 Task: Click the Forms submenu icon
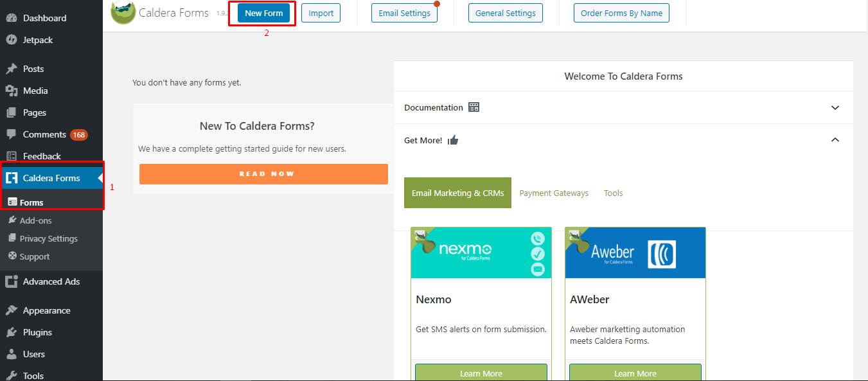pyautogui.click(x=13, y=202)
